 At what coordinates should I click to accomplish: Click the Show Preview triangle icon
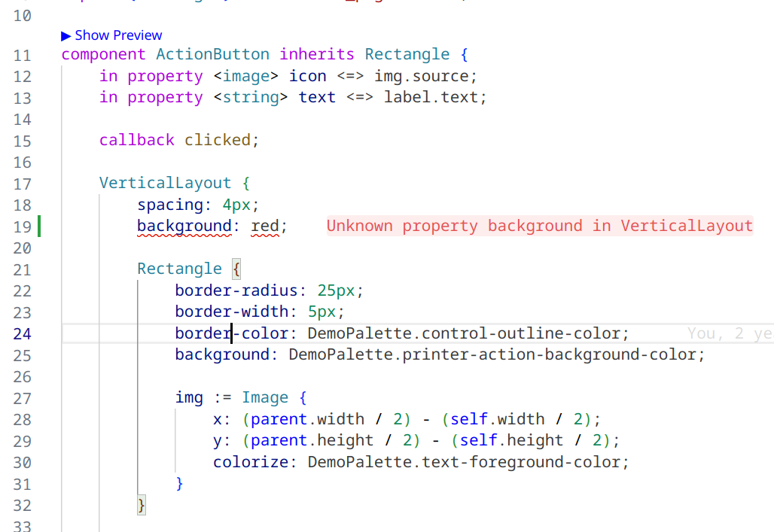coord(66,35)
